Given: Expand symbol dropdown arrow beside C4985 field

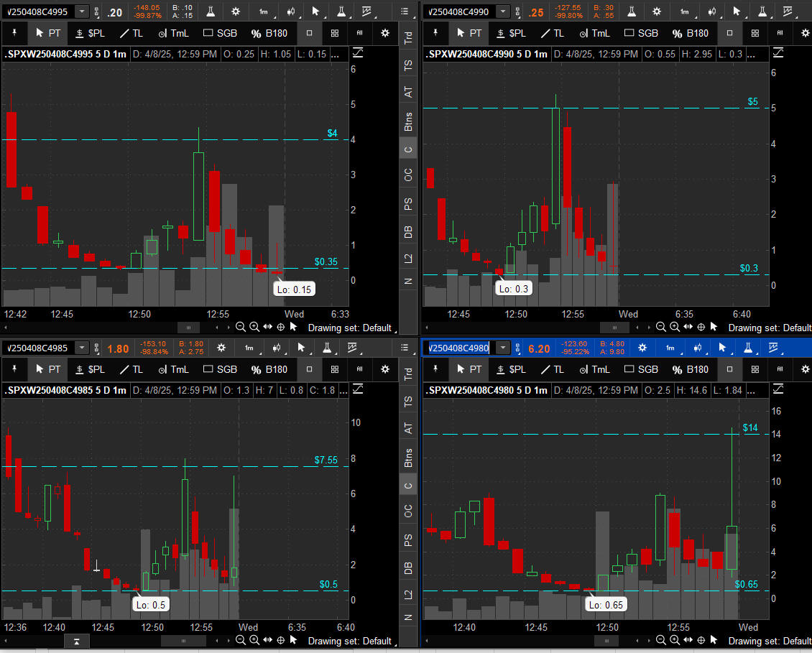Looking at the screenshot, I should (82, 348).
